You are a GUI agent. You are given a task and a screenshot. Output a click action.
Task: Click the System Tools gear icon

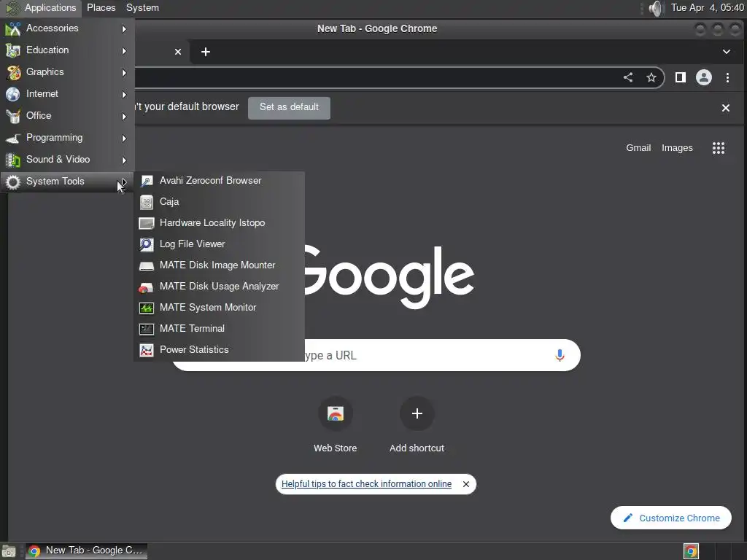pos(13,182)
